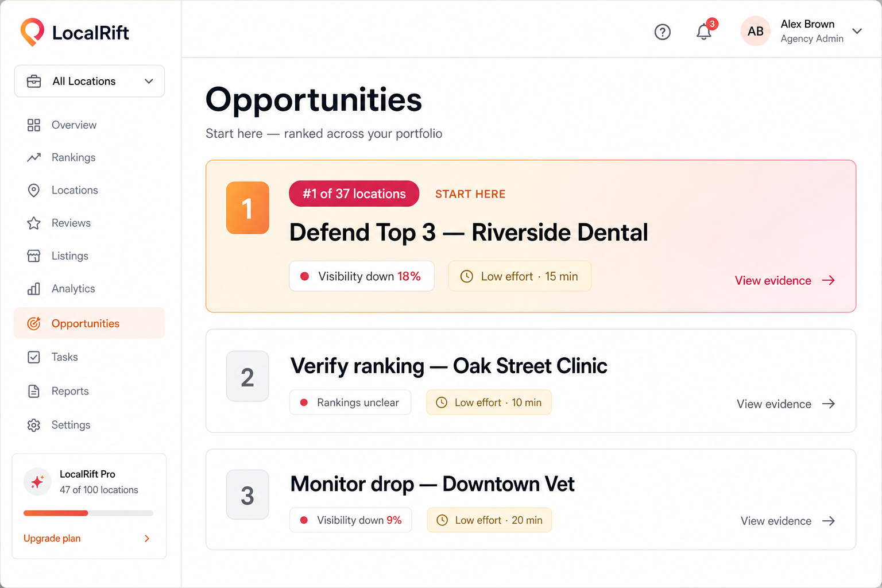Click the gray rank 2 badge
The width and height of the screenshot is (882, 588).
pos(247,376)
